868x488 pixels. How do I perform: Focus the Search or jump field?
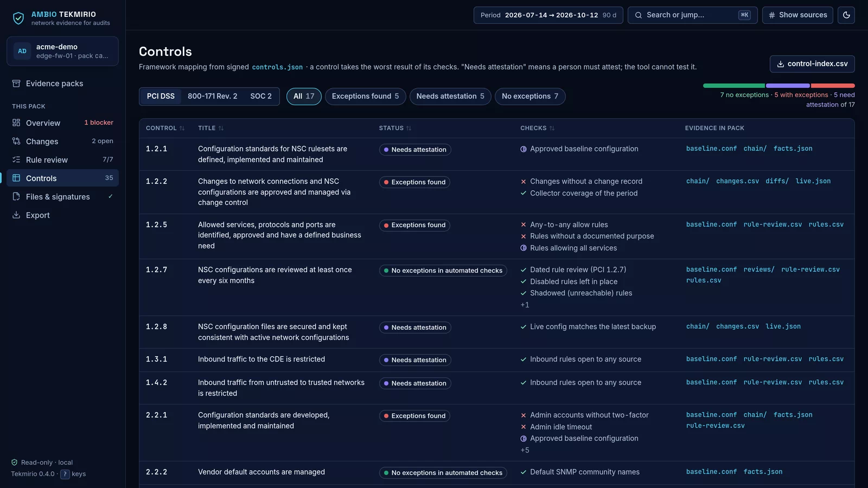pos(692,15)
